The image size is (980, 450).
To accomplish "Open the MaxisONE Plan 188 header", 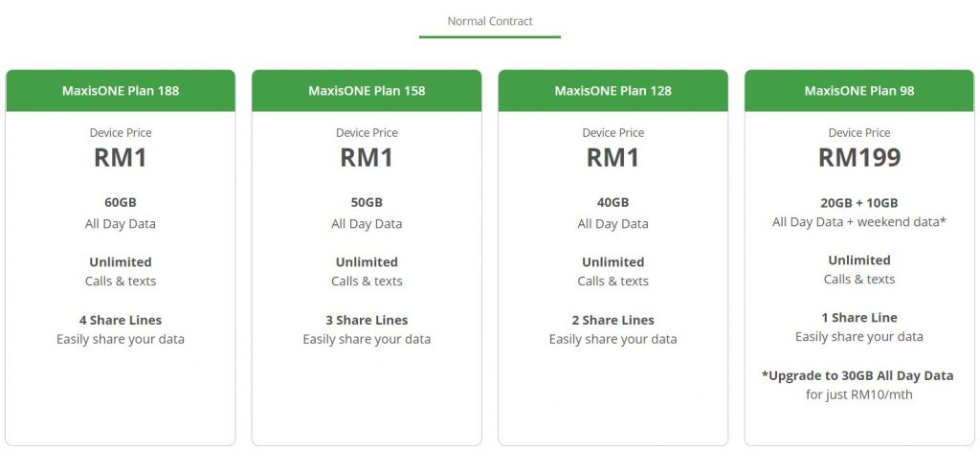I will [x=121, y=91].
